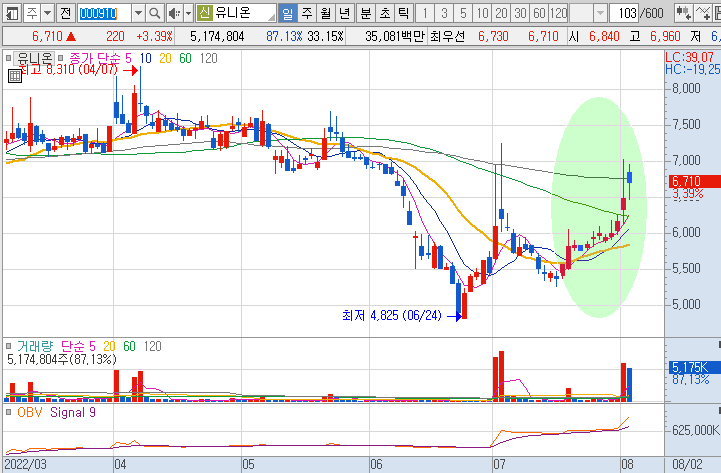This screenshot has width=721, height=473.
Task: Select the 년 yearly period tab
Action: (x=344, y=13)
